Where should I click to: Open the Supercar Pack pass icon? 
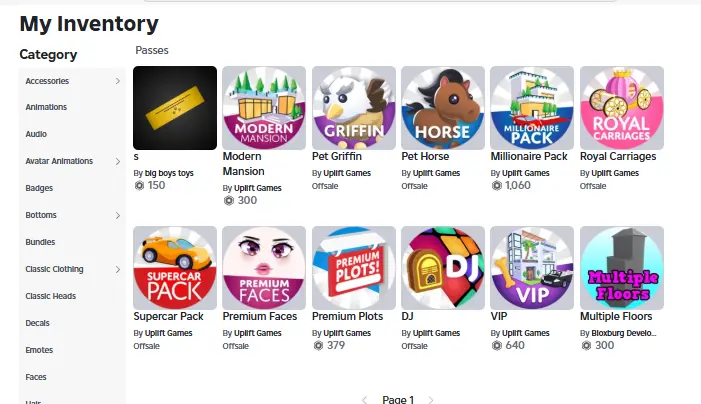coord(175,268)
